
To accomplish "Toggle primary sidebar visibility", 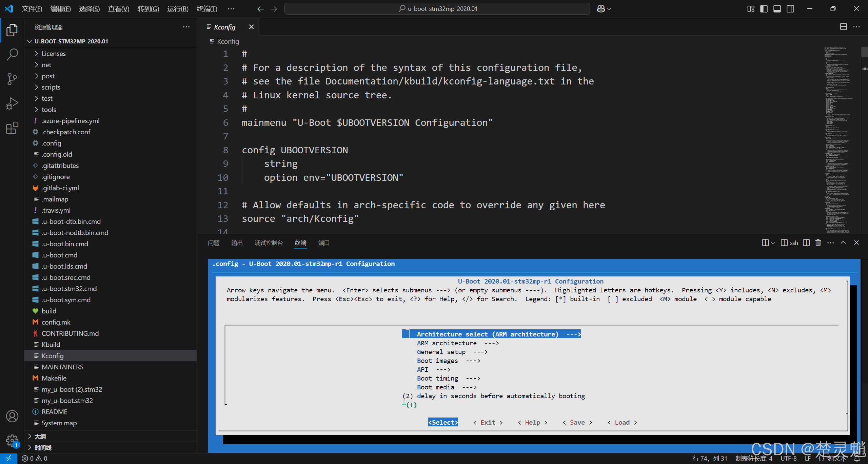I will tap(764, 9).
